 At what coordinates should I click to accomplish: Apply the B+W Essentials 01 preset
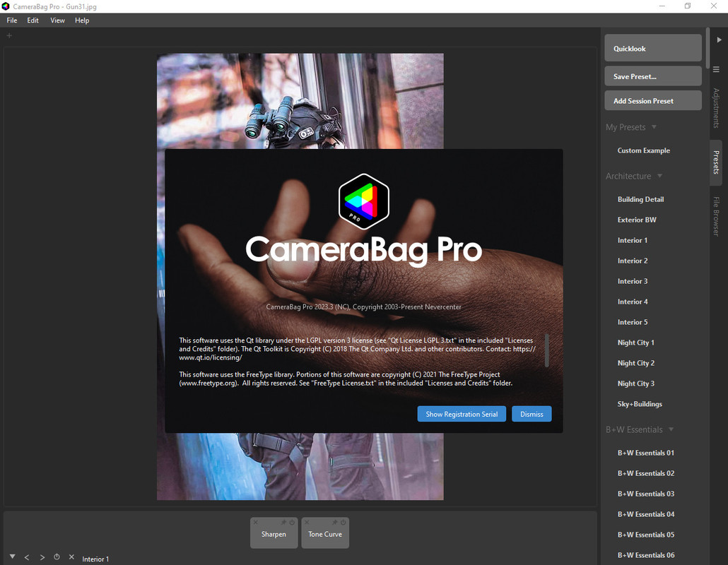tap(646, 453)
